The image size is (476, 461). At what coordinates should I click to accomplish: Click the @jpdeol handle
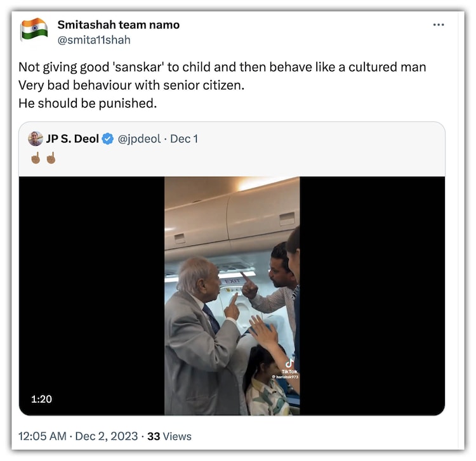(x=139, y=138)
